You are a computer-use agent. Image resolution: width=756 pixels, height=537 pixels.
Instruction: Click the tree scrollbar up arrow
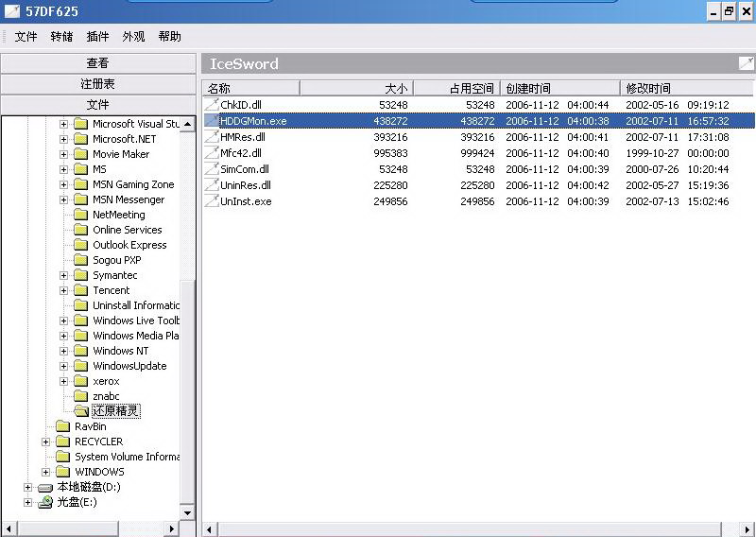pyautogui.click(x=187, y=124)
